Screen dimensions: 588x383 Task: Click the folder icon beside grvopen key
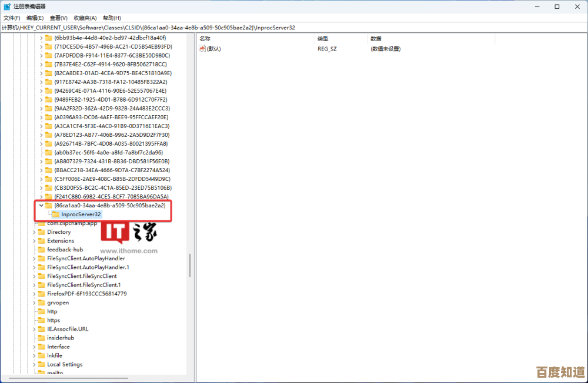point(42,303)
